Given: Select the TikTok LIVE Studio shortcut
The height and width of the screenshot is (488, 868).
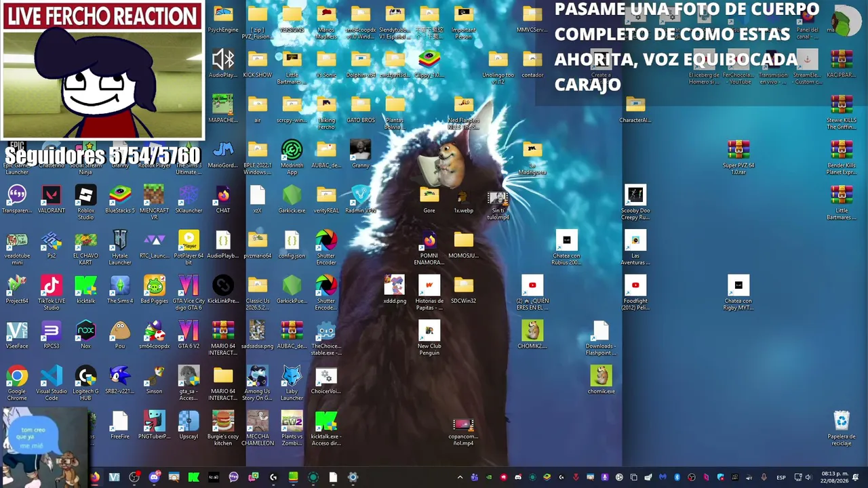Looking at the screenshot, I should coord(52,293).
